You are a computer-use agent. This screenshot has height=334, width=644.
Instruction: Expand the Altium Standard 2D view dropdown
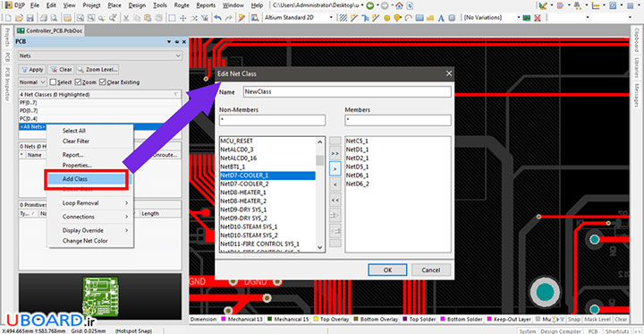coord(298,18)
